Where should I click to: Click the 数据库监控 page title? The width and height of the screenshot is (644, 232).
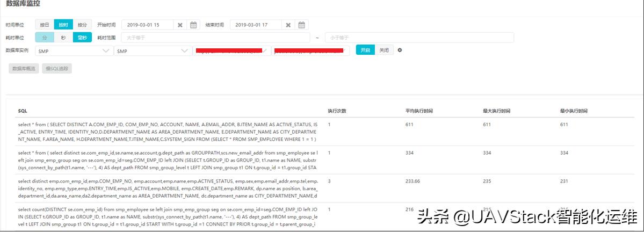(23, 3)
